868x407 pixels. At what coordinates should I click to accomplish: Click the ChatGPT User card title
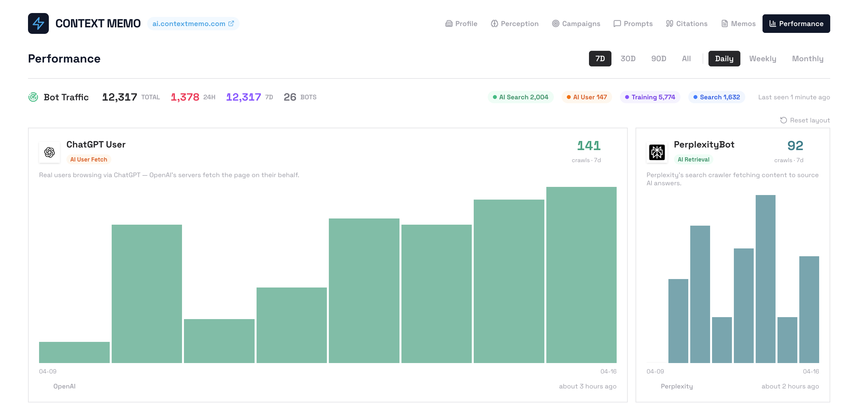96,145
